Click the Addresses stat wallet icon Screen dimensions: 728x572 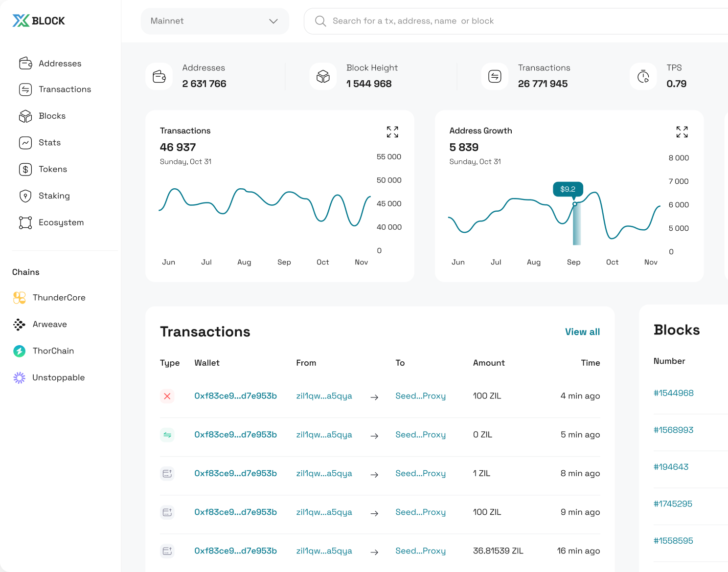pyautogui.click(x=159, y=76)
